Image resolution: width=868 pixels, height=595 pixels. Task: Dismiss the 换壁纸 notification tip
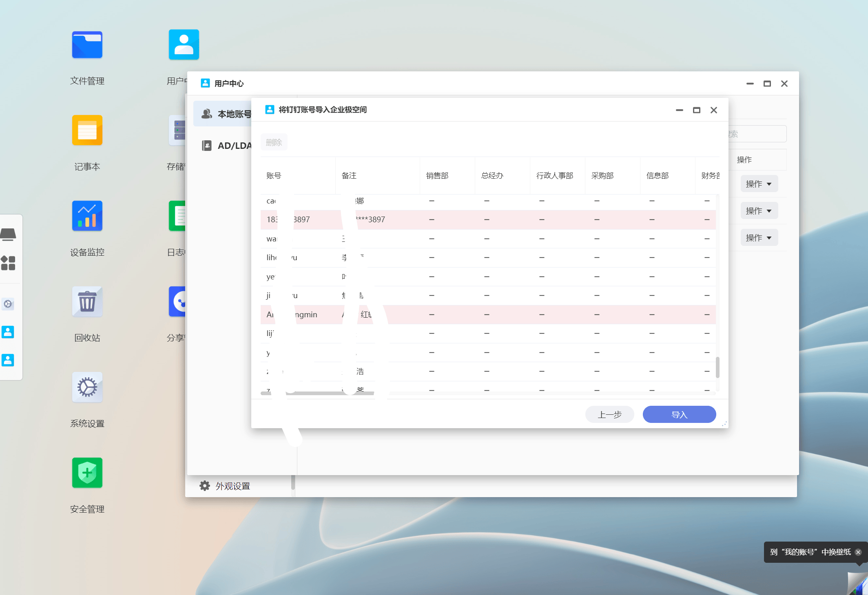[858, 552]
